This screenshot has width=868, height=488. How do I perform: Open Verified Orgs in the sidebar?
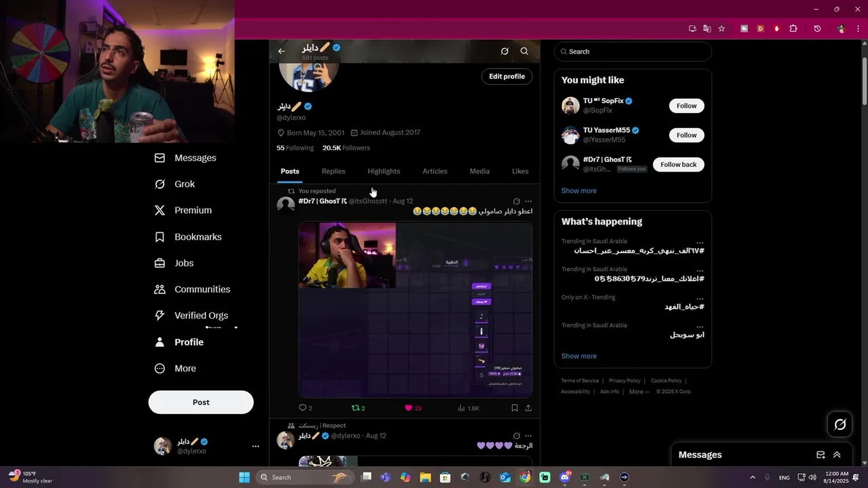(191, 315)
